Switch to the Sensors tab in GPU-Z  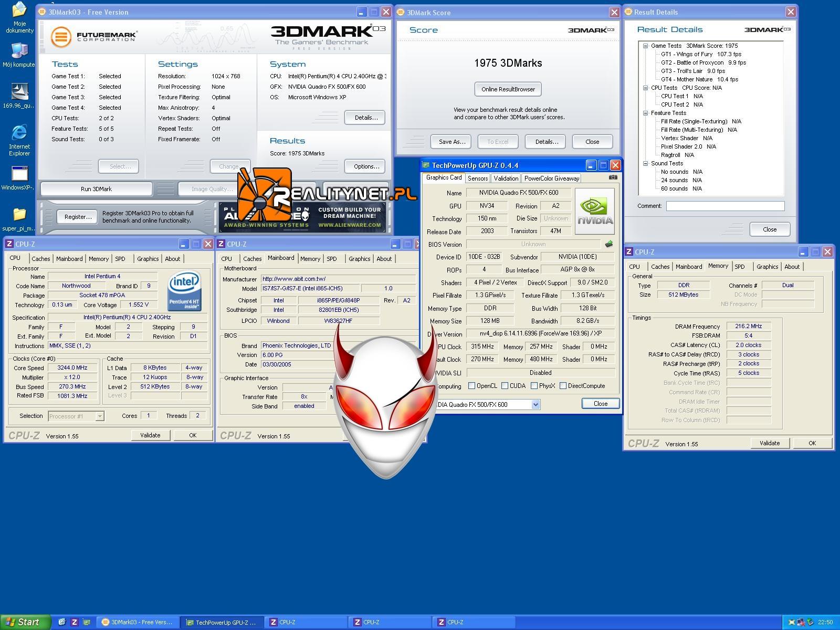478,178
